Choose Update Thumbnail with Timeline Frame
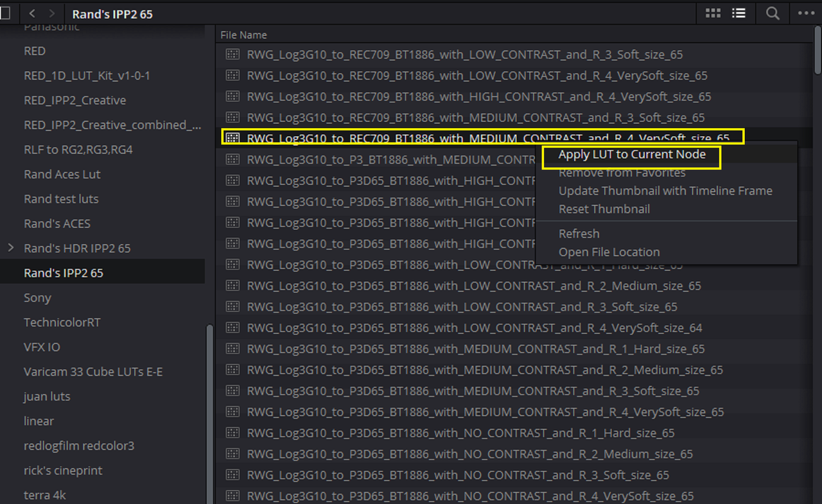822x504 pixels. pos(665,191)
